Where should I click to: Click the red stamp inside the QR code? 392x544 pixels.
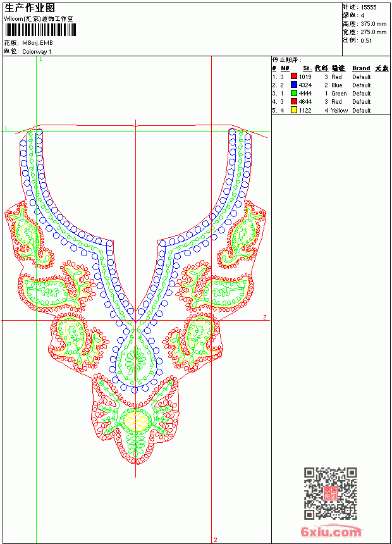(x=330, y=493)
